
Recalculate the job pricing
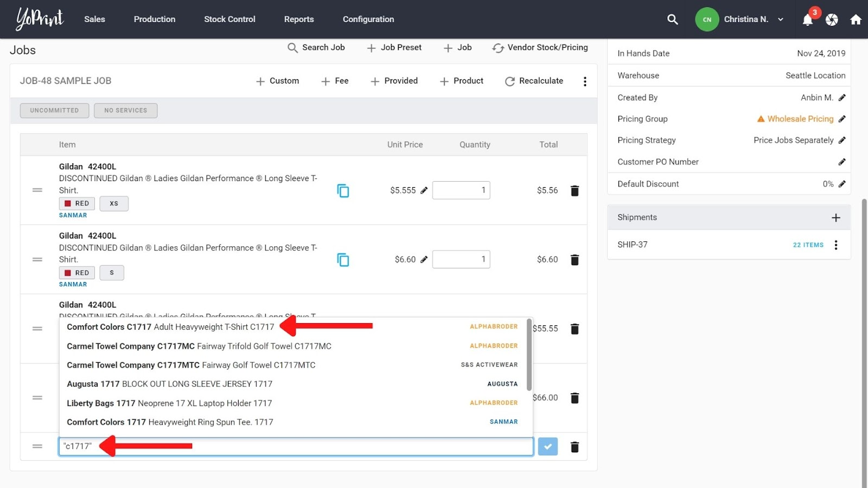click(534, 81)
